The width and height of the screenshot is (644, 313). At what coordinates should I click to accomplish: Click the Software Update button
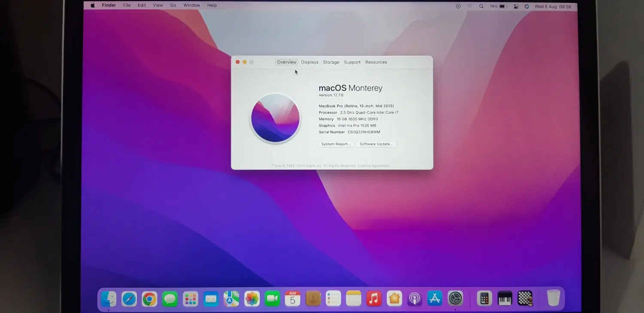pyautogui.click(x=376, y=144)
